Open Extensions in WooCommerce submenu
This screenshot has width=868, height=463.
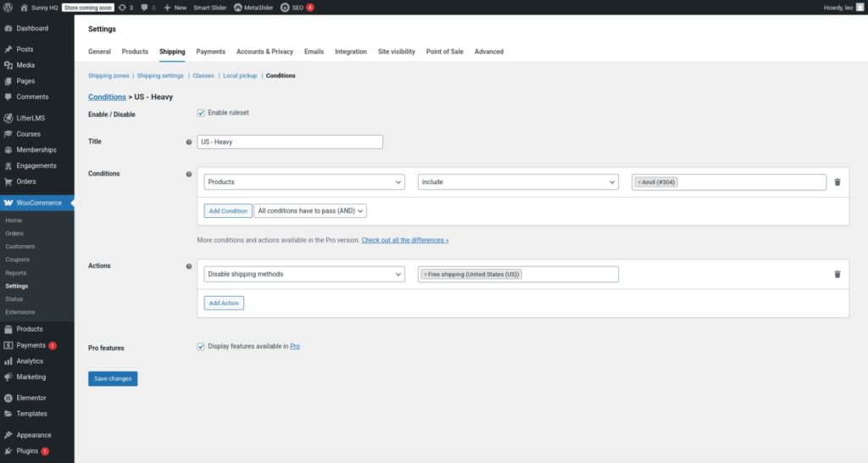tap(20, 312)
